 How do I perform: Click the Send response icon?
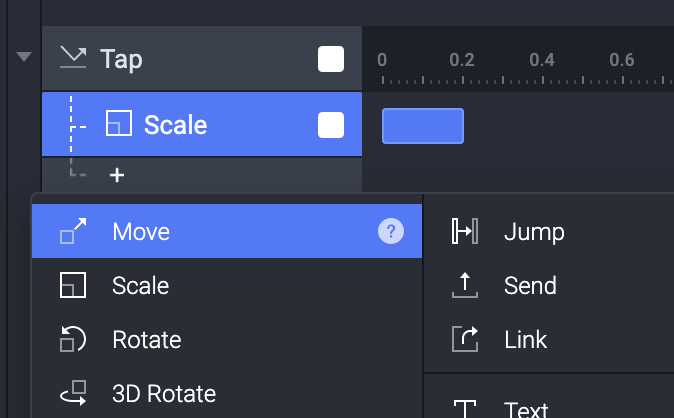[465, 286]
